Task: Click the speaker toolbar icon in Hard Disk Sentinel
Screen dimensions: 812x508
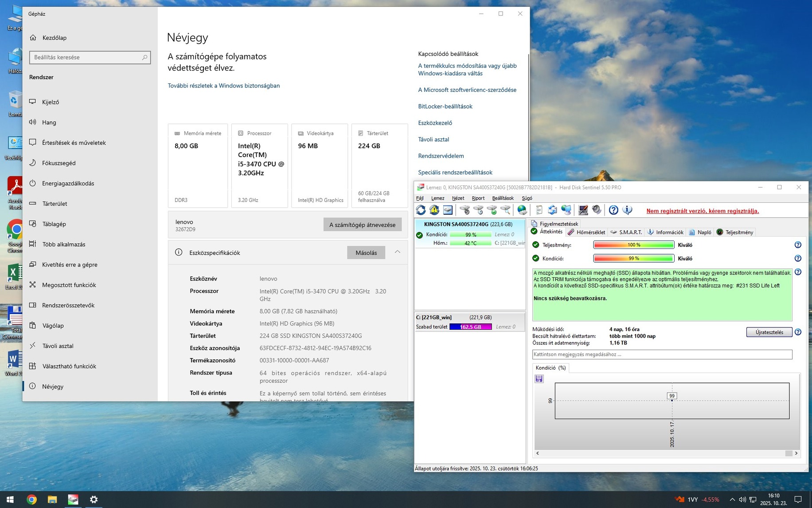Action: coord(597,210)
